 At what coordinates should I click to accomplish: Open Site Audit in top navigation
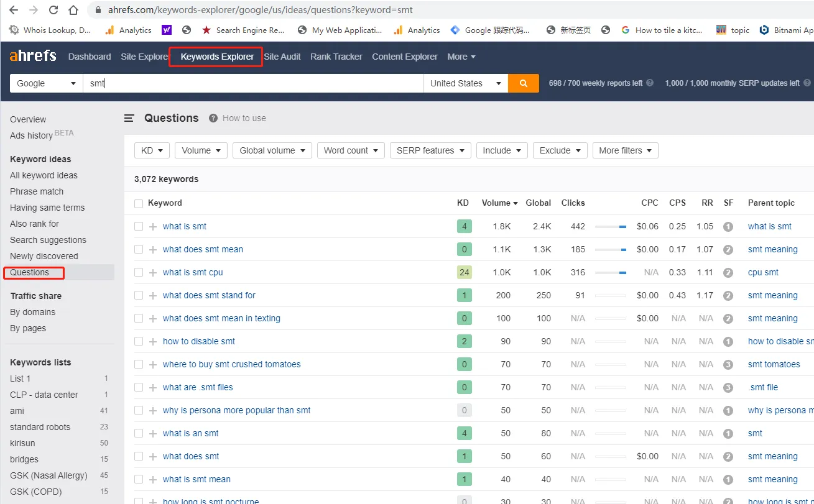coord(282,57)
